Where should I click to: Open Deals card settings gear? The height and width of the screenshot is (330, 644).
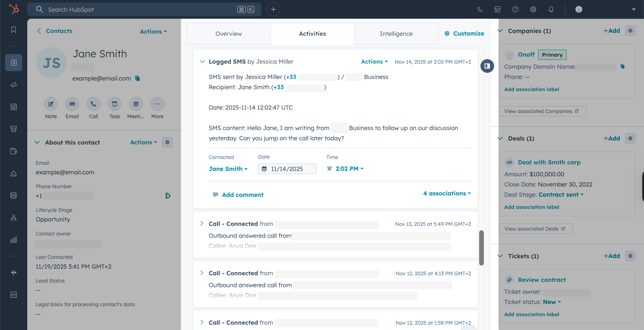630,138
